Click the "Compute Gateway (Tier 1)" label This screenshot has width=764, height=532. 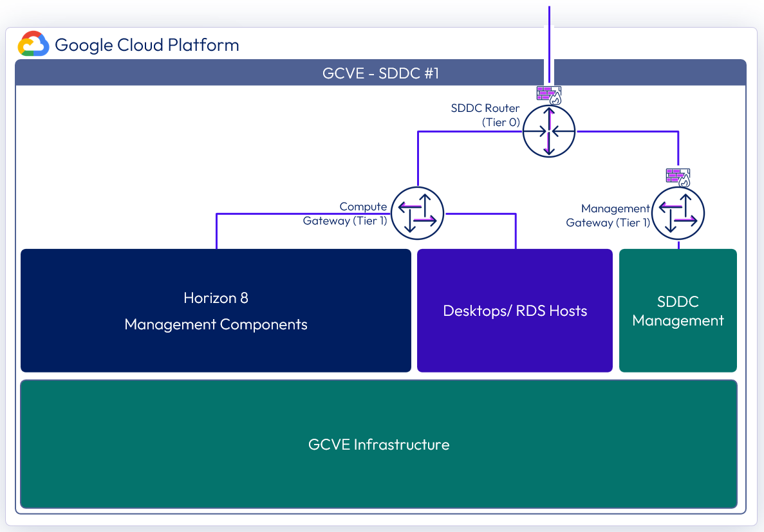coord(345,214)
